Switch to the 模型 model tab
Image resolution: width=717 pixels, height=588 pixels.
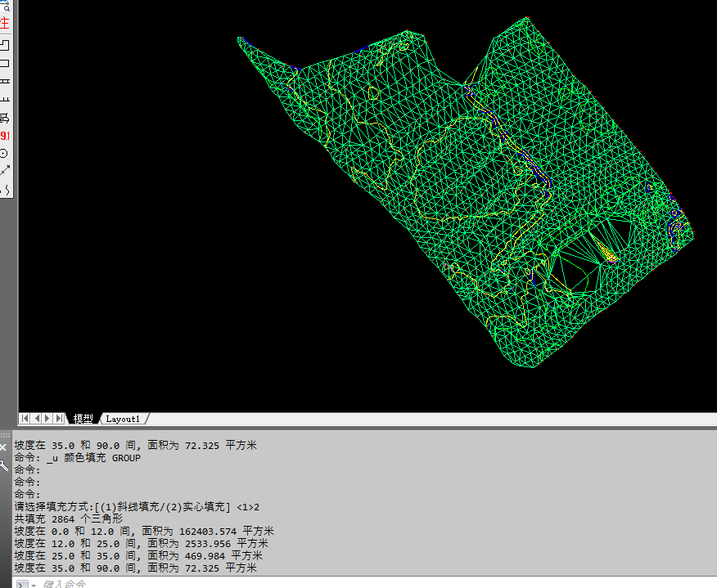coord(83,419)
